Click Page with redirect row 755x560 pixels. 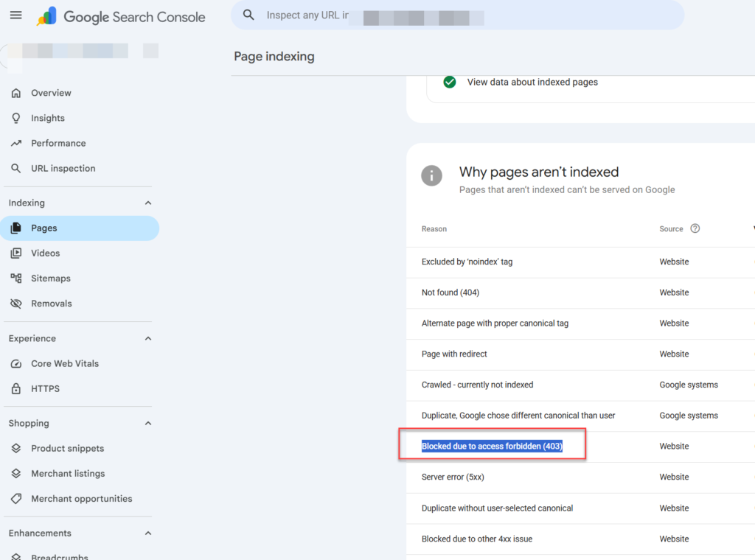click(581, 354)
